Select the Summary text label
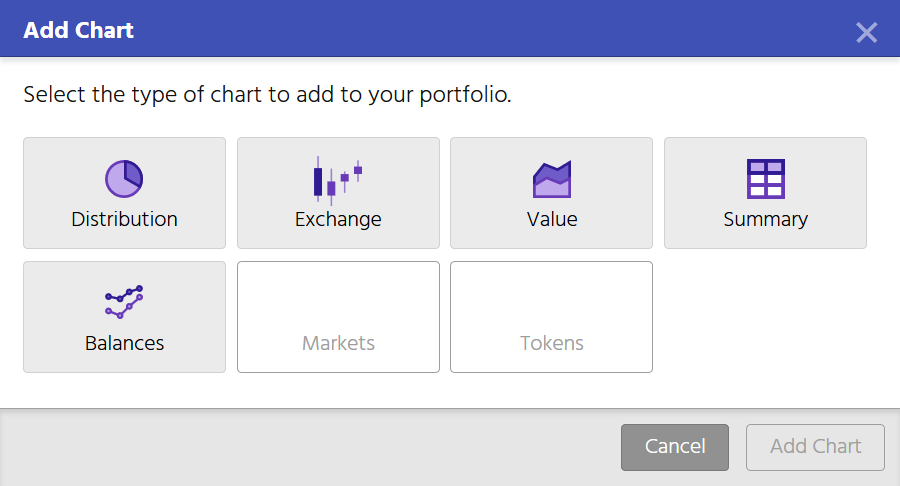 (765, 219)
